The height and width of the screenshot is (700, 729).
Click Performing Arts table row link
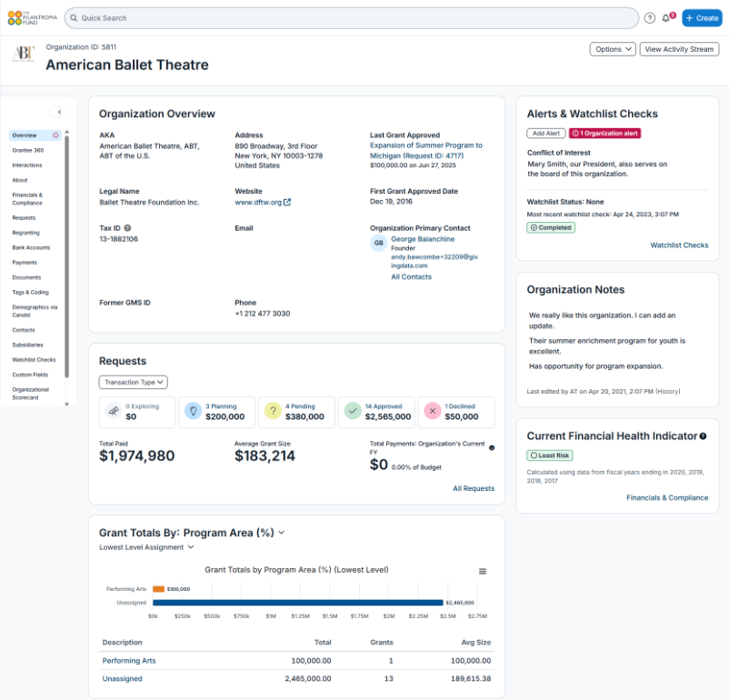click(x=129, y=661)
